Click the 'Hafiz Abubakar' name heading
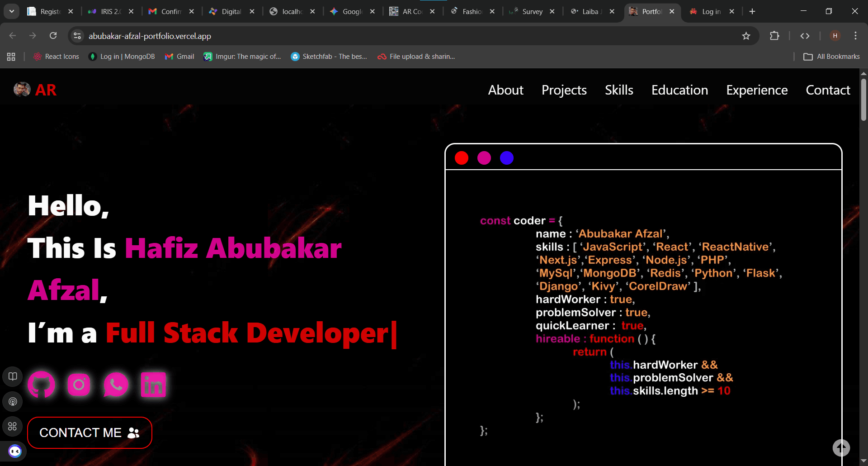 (x=233, y=248)
